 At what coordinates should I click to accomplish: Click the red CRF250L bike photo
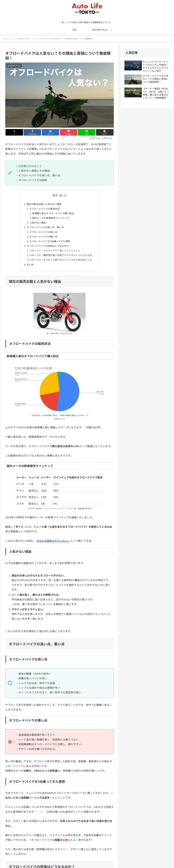coord(59,312)
